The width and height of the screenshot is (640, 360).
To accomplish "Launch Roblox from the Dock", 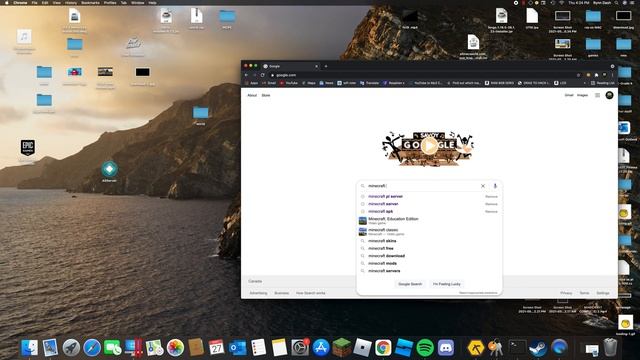I will click(x=362, y=348).
